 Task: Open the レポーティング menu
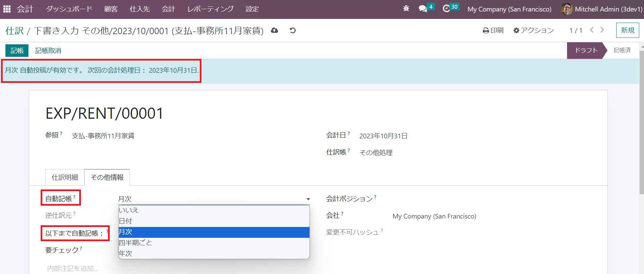point(210,9)
